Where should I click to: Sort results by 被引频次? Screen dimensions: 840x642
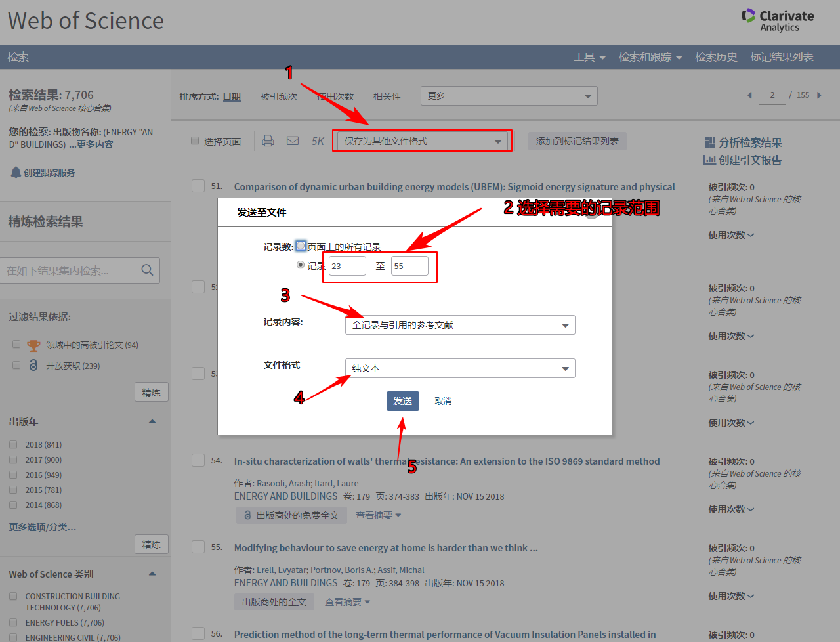tap(279, 96)
